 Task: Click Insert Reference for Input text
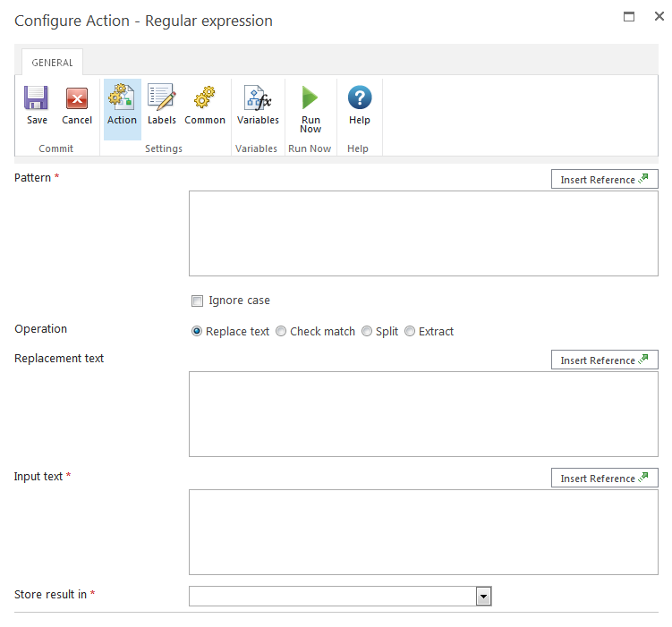click(x=604, y=479)
